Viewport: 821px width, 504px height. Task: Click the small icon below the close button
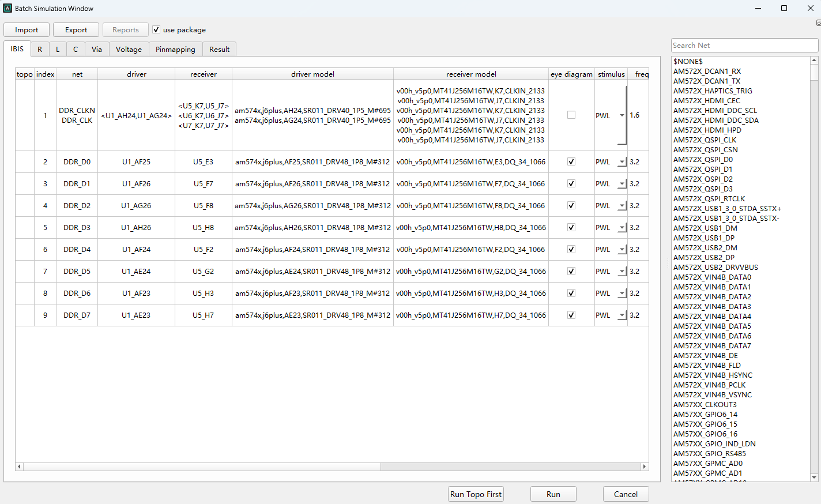click(x=818, y=23)
